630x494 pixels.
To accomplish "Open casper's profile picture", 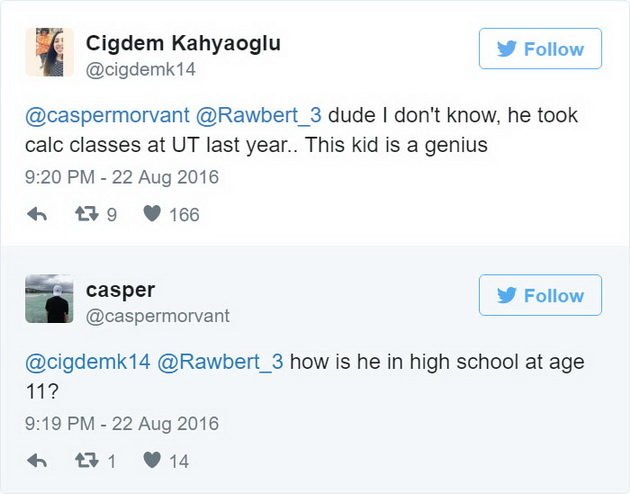I will coord(49,299).
